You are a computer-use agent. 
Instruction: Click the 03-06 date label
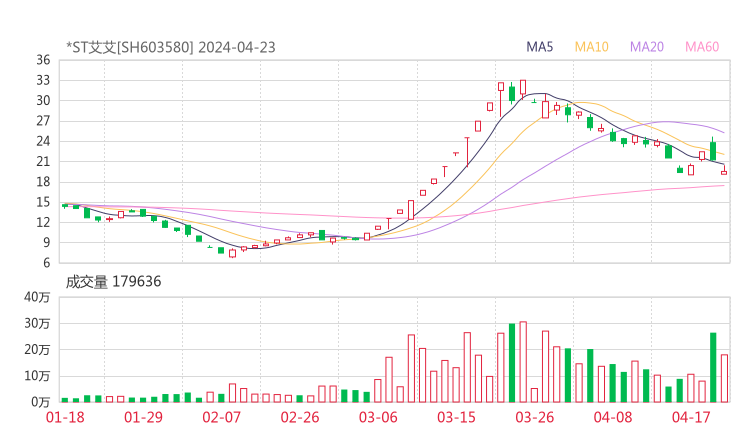click(378, 417)
